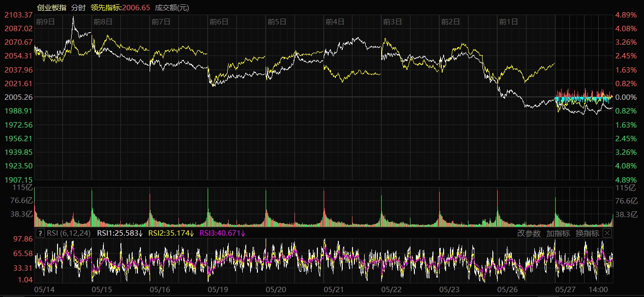Click the 成交额(元) label
This screenshot has width=644, height=297.
pyautogui.click(x=172, y=7)
